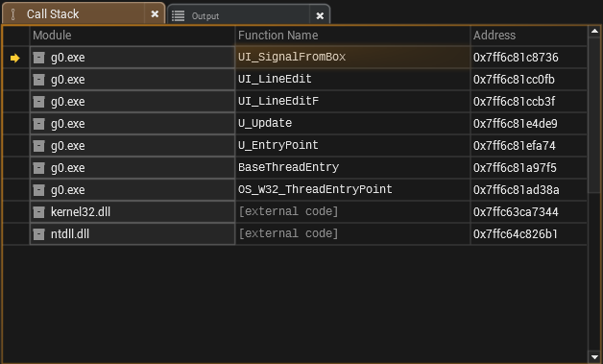The height and width of the screenshot is (364, 603).
Task: Click address 0x7ff6c81a97f5
Action: 515,168
